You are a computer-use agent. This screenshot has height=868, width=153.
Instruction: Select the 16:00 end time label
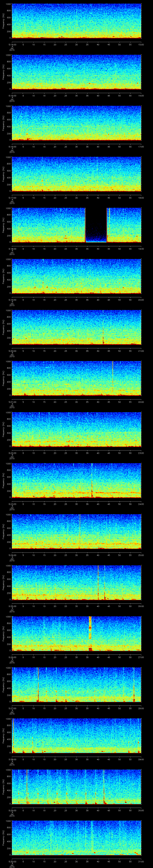[141, 96]
